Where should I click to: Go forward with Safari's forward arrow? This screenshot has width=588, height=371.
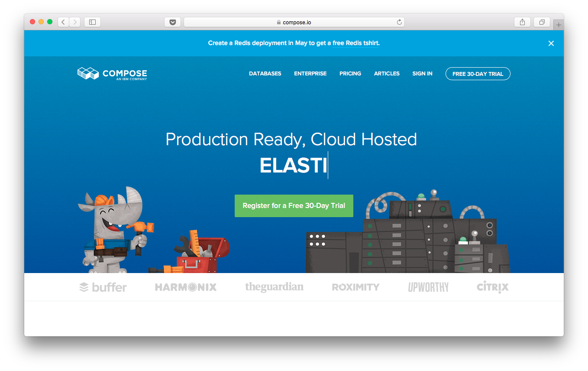[75, 22]
